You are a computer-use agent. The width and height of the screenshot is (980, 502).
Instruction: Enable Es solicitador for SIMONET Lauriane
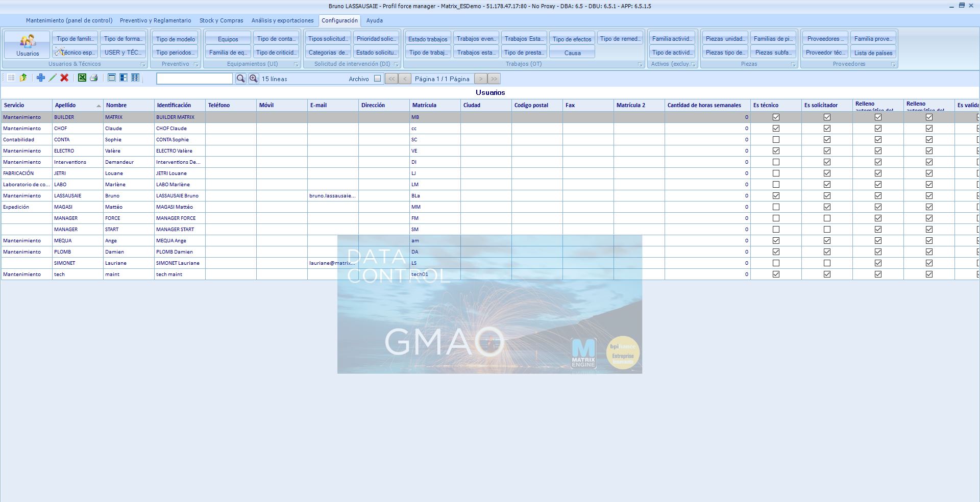click(827, 263)
